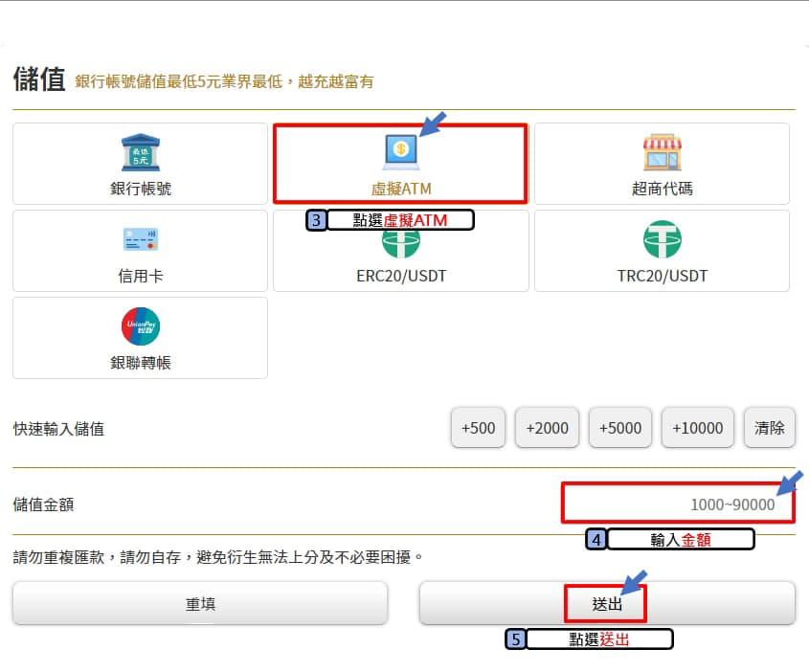Click the UnionPay logo for 銀聯轉帳
The height and width of the screenshot is (672, 809).
click(x=141, y=326)
